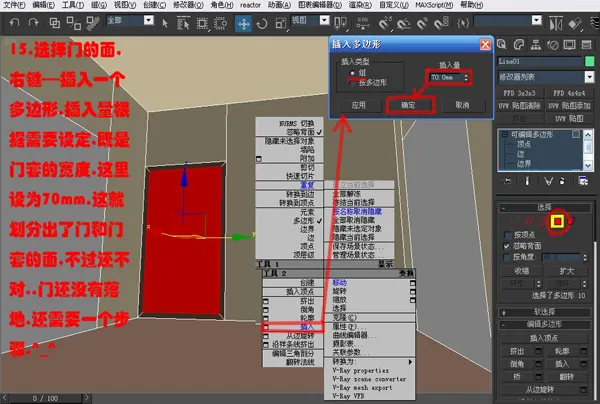This screenshot has width=600, height=404.
Task: Click the Undo arrow in main toolbar
Action: pos(15,23)
